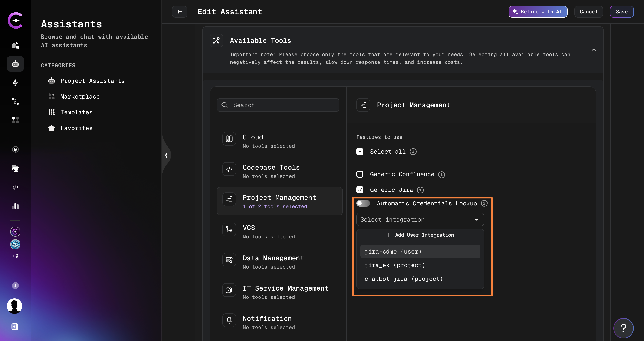
Task: Uncheck the Generic Jira checkbox
Action: pos(360,190)
